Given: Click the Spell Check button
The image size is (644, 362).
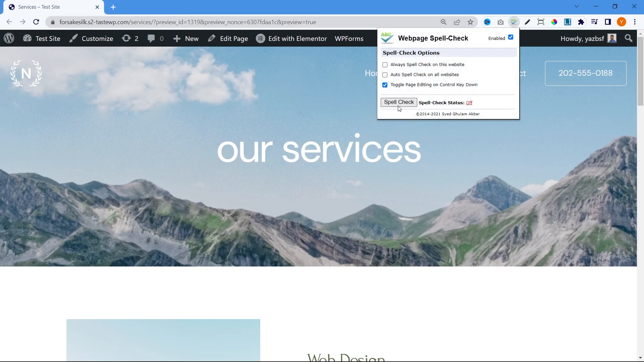Looking at the screenshot, I should tap(398, 102).
